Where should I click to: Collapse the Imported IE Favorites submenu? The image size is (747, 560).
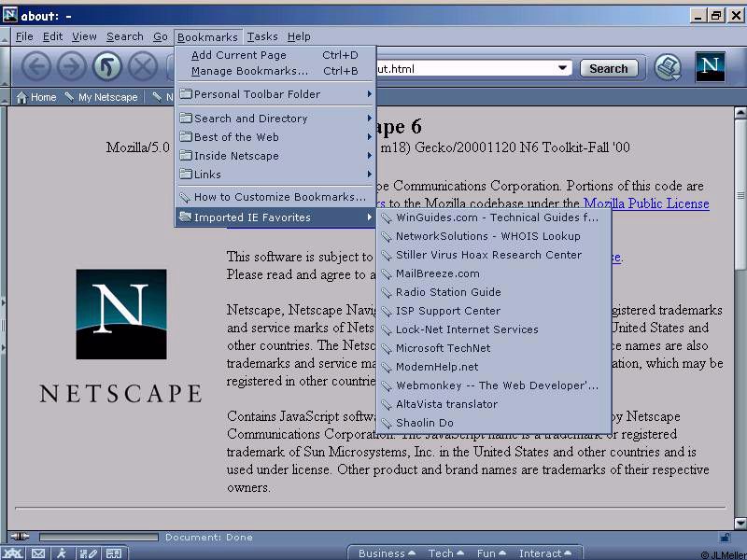275,217
